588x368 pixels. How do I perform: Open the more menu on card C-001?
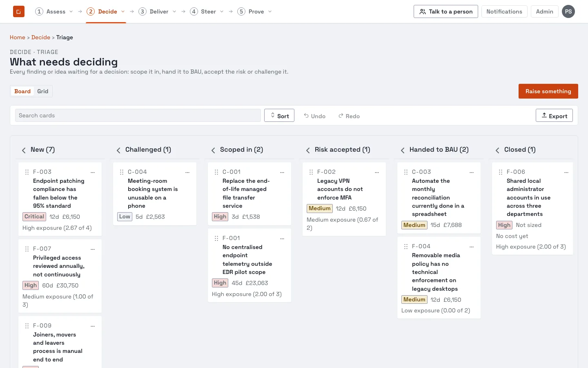(282, 172)
